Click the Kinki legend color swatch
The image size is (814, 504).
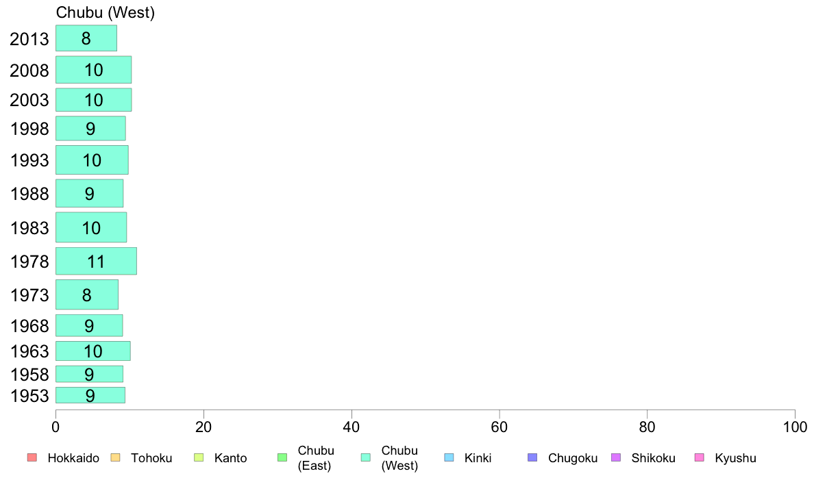[449, 457]
